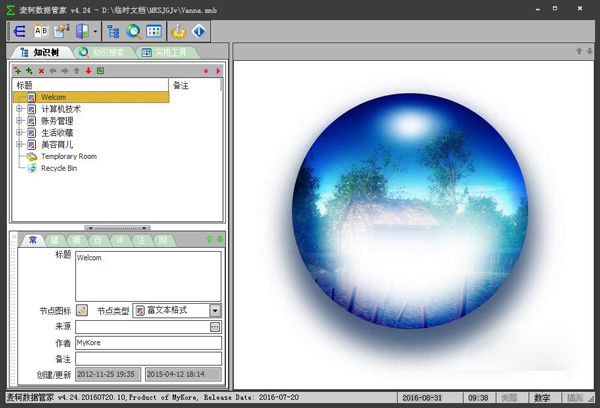
Task: Click the first green plus add-node icon
Action: (x=17, y=71)
